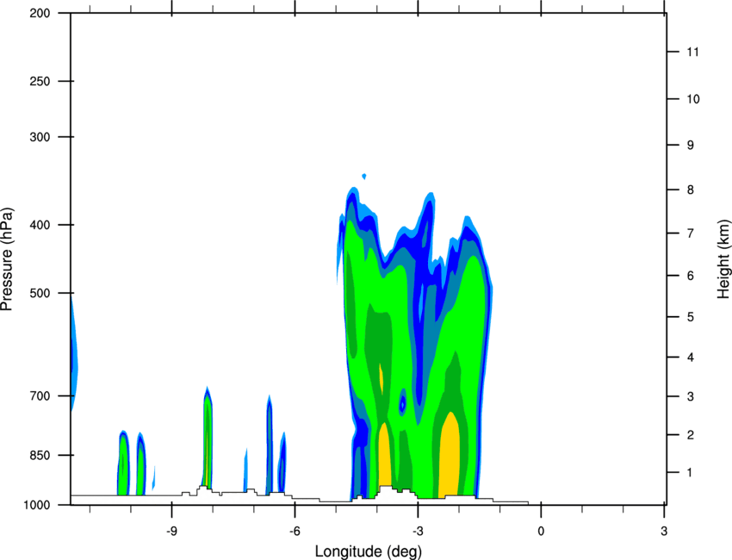Click the tiny light-blue speck above the main cloud
This screenshot has width=732, height=560.
tap(364, 176)
